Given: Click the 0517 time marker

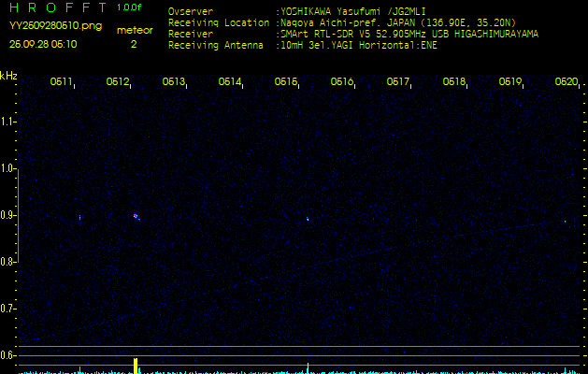Looking at the screenshot, I should [x=398, y=81].
